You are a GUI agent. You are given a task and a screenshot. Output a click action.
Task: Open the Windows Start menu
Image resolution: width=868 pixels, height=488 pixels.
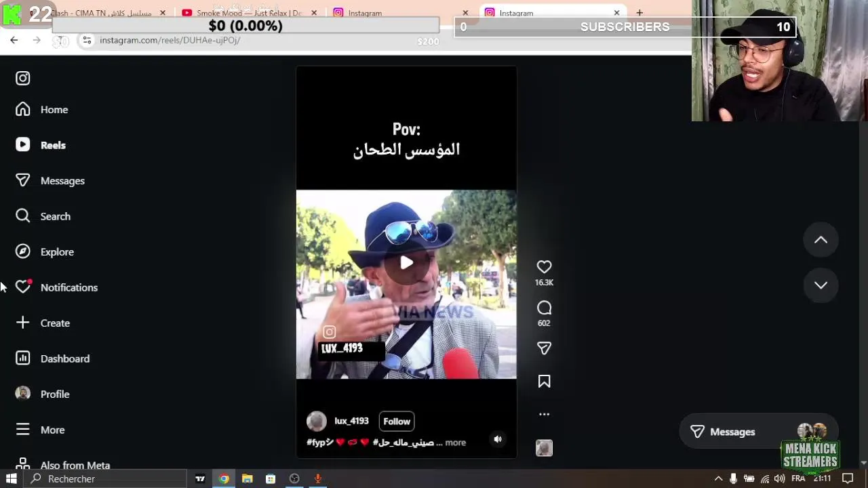tap(12, 479)
